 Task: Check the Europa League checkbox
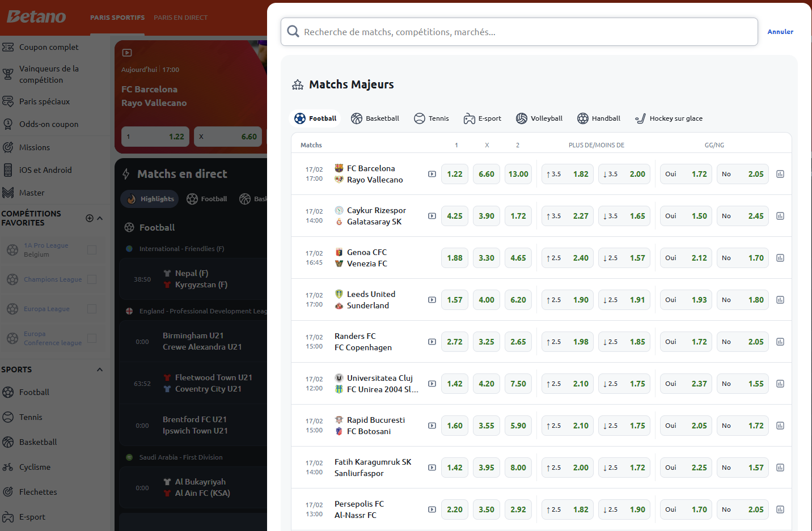[x=92, y=309]
